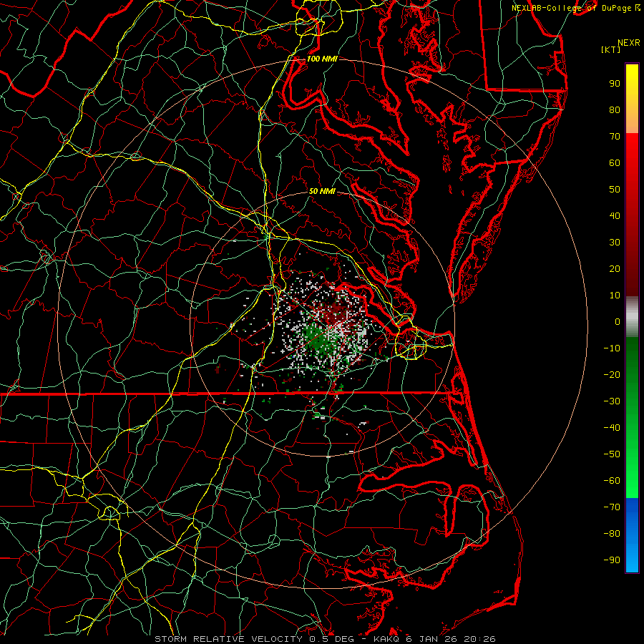Click the -20 value on the color scale

612,375
